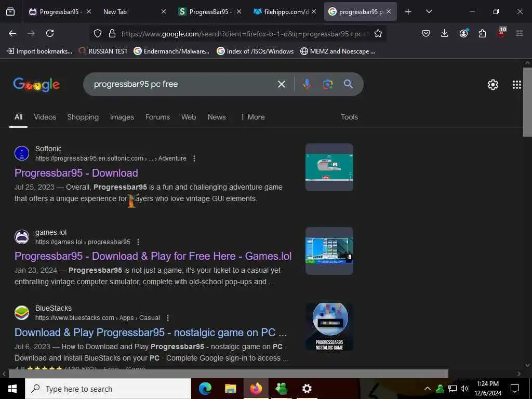Open Firefox application hamburger menu
This screenshot has width=532, height=399.
[520, 33]
